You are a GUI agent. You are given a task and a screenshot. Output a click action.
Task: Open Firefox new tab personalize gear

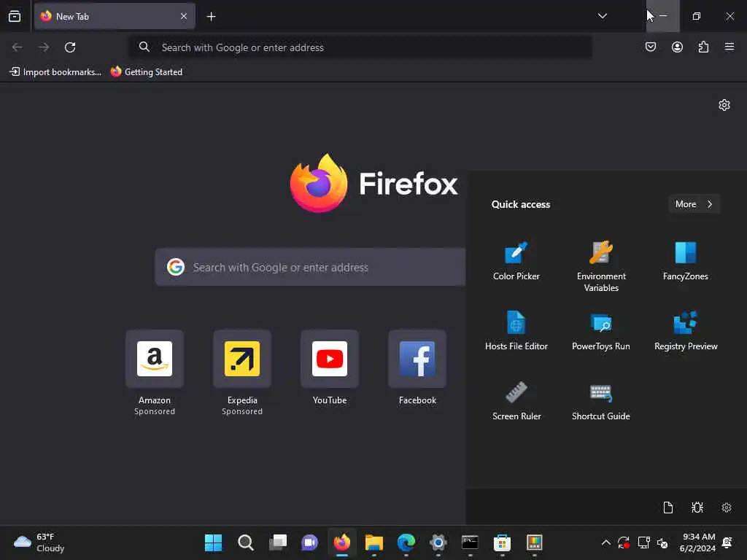[x=724, y=105]
